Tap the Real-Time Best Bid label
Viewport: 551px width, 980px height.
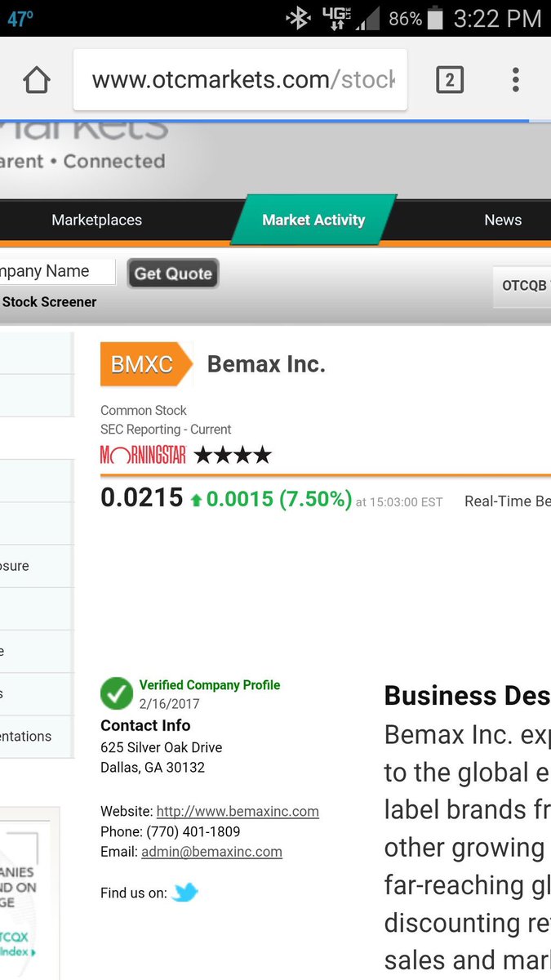tap(508, 501)
